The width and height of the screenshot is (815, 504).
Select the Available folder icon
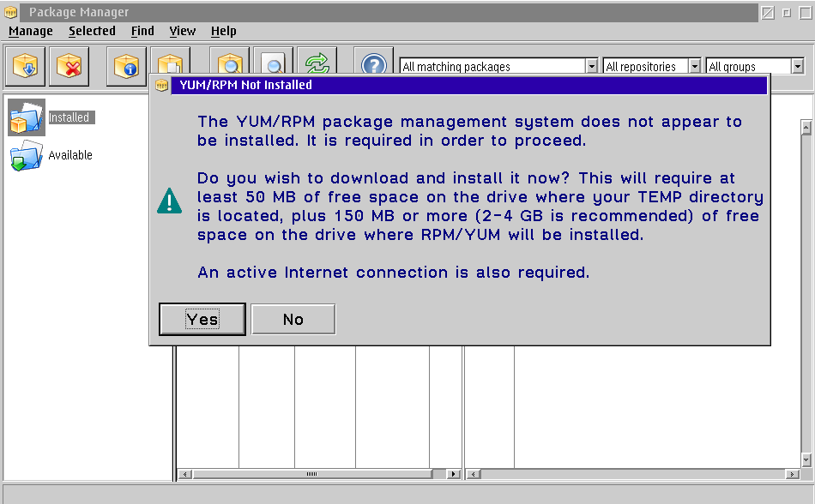coord(26,156)
